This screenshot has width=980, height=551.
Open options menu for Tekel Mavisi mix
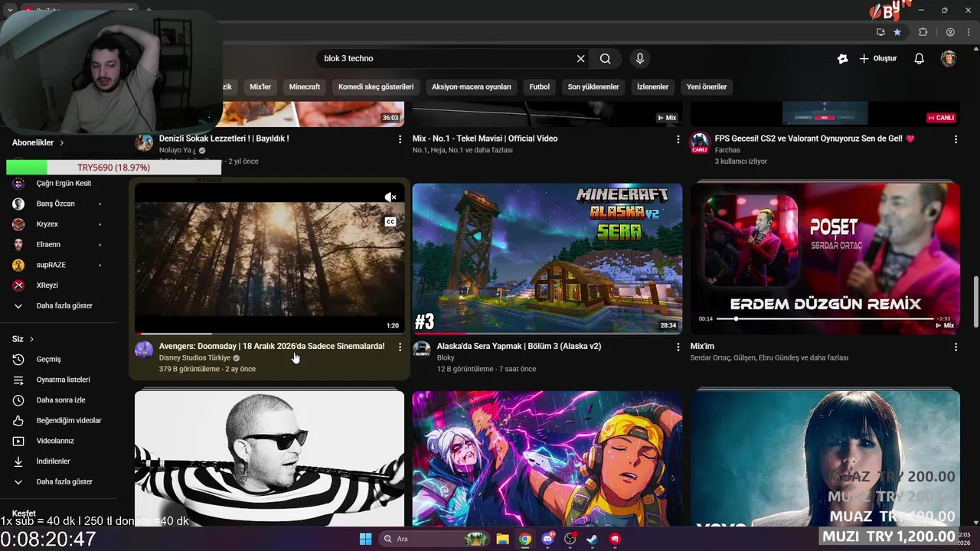coord(678,139)
